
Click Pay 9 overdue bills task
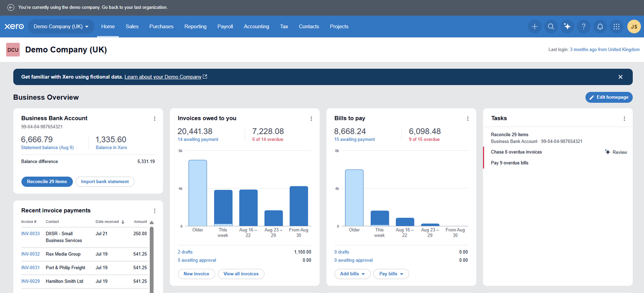coord(510,163)
